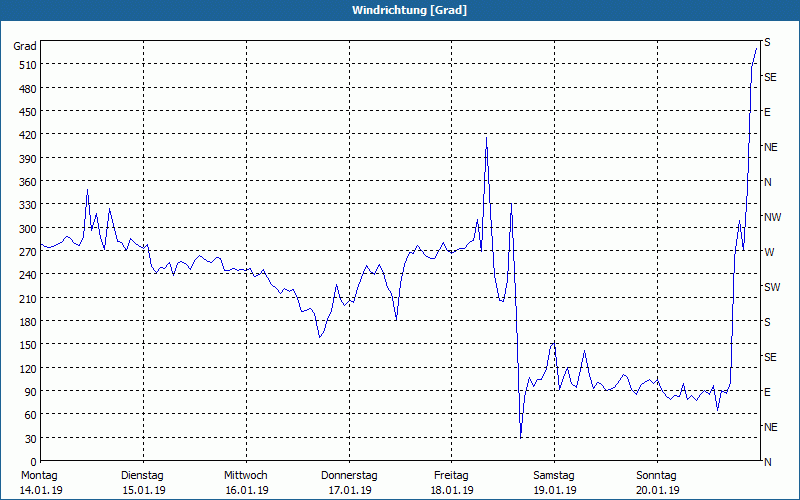
Task: Click the SE compass label beside 150
Action: pos(770,357)
